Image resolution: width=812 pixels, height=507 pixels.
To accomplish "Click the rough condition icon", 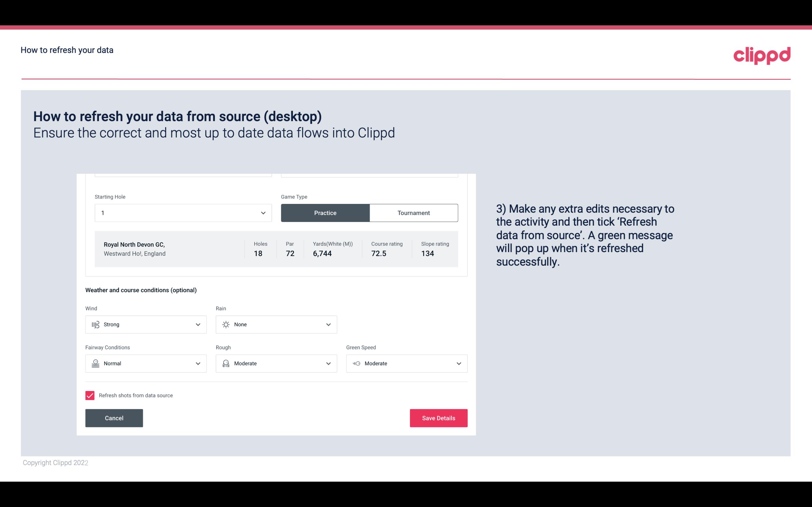I will (226, 363).
